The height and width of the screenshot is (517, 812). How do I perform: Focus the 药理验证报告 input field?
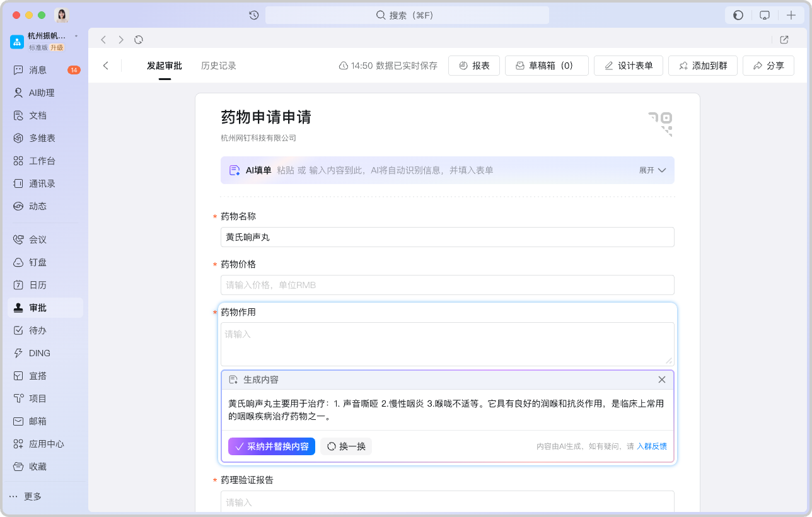pyautogui.click(x=448, y=501)
